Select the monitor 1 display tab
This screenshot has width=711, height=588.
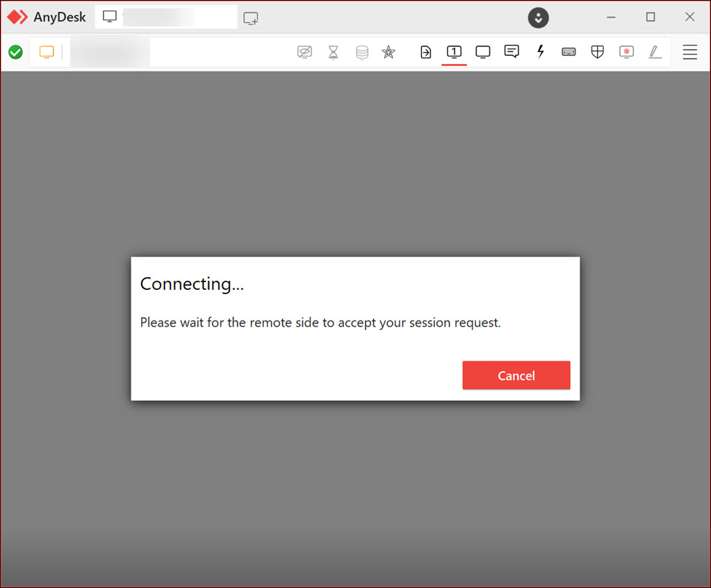(x=454, y=51)
